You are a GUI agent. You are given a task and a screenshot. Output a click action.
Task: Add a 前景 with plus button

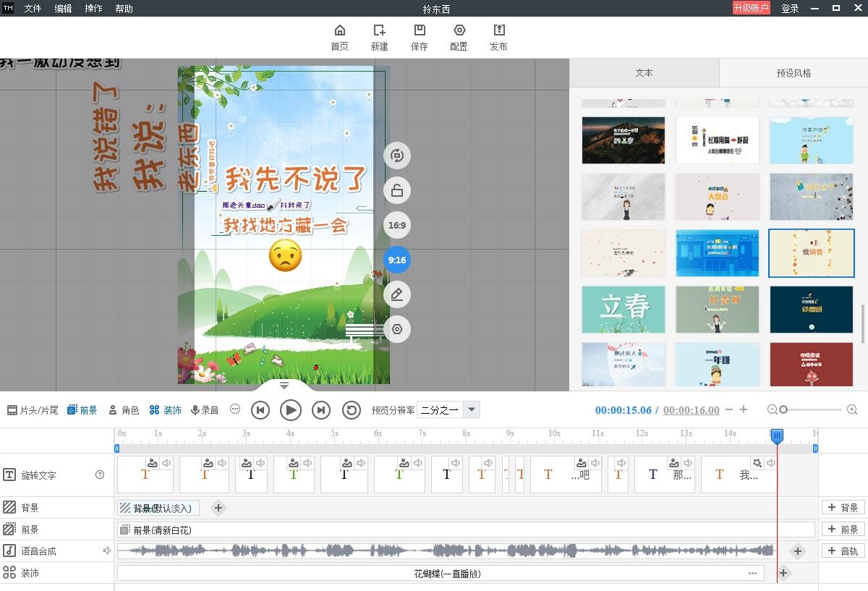[x=843, y=530]
